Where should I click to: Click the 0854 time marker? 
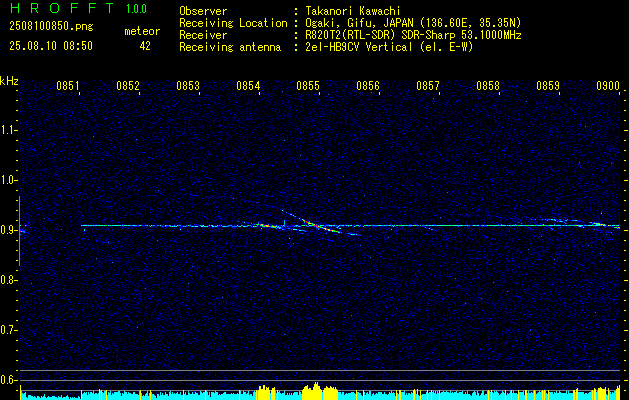click(248, 85)
